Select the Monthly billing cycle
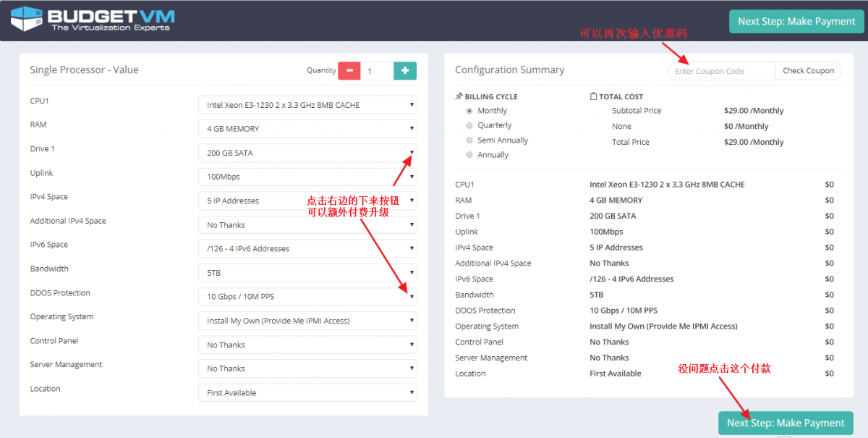The height and width of the screenshot is (438, 868). 469,111
